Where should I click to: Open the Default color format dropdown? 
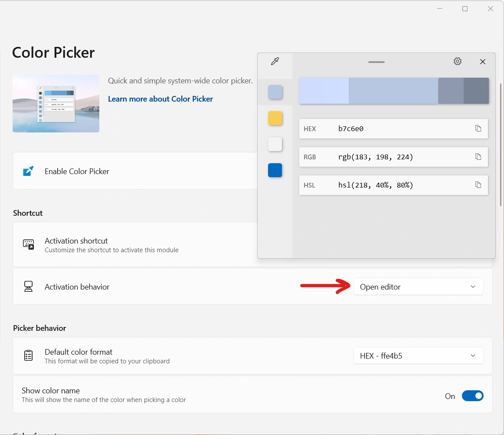point(418,356)
